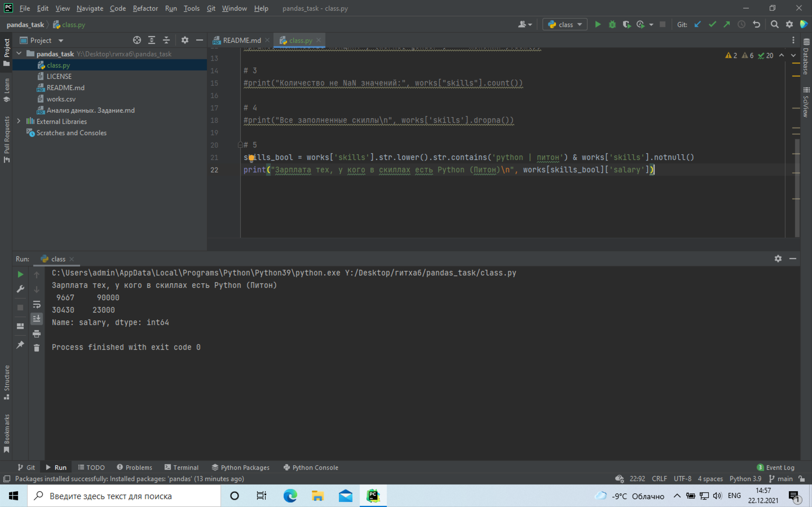The height and width of the screenshot is (507, 812).
Task: Clear run output with trash icon
Action: click(36, 348)
